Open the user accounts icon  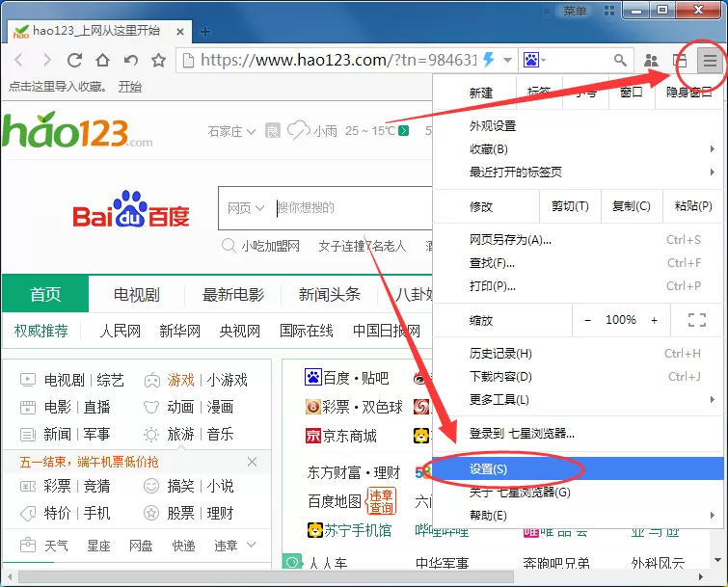coord(652,60)
